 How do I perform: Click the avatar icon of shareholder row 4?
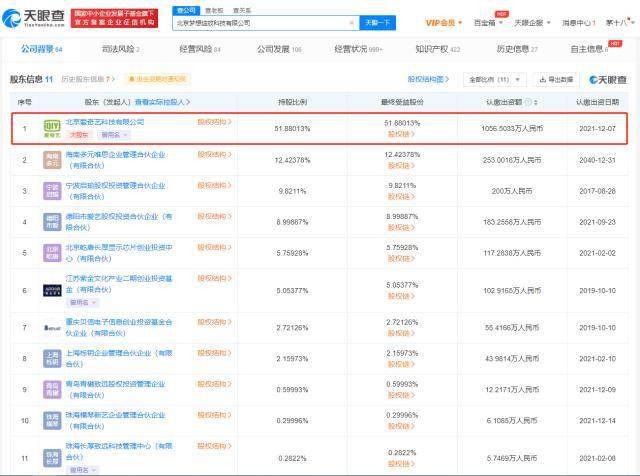(52, 222)
